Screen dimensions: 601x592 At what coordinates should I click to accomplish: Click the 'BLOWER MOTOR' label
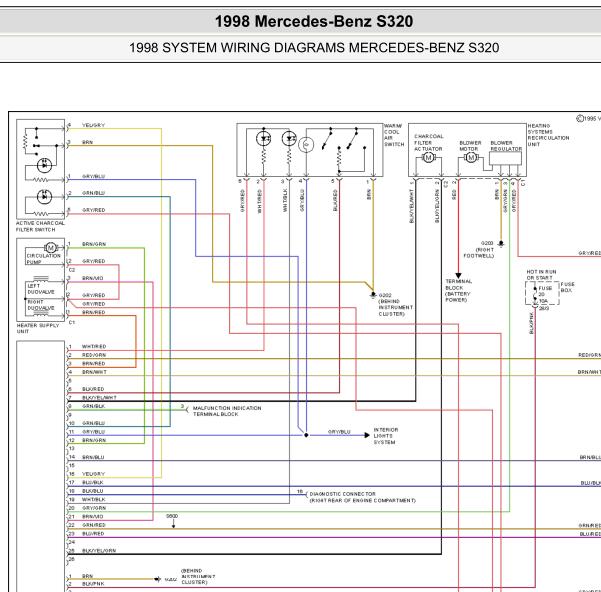pos(470,146)
